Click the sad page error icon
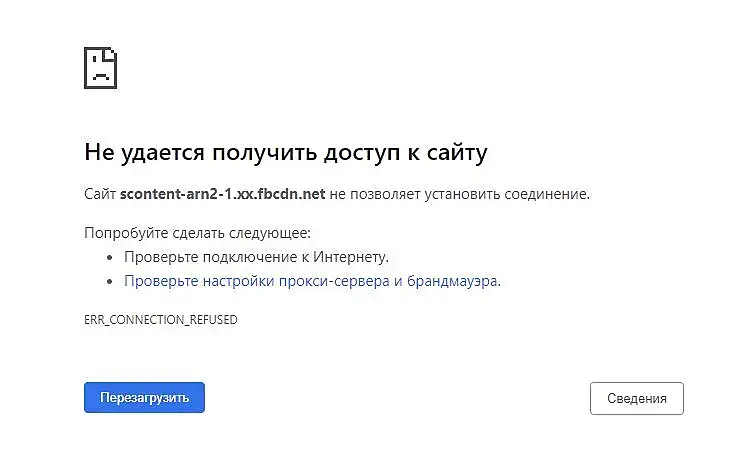The height and width of the screenshot is (473, 746). (x=101, y=68)
